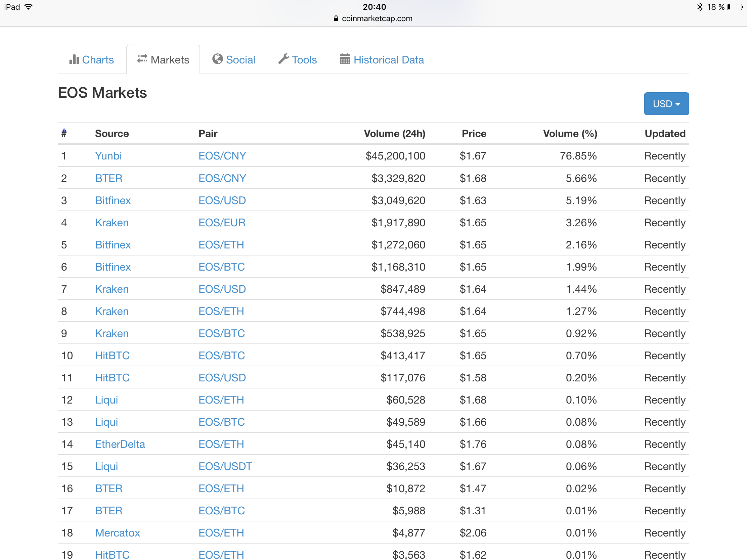Open HitBTC EOS/USD pair link
This screenshot has height=560, width=747.
click(222, 378)
